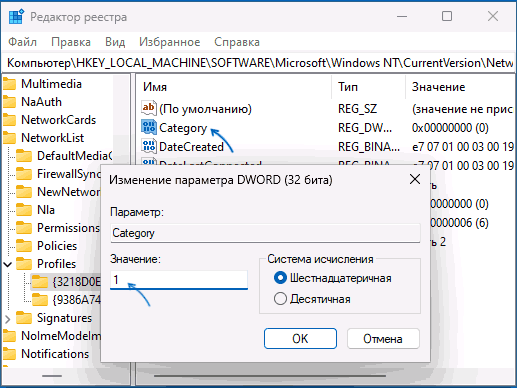Select the Notifications tree label
517x388 pixels.
point(55,354)
